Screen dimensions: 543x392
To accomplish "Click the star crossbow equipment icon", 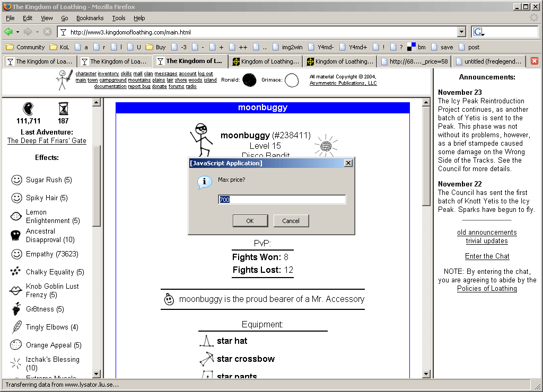I will point(207,359).
